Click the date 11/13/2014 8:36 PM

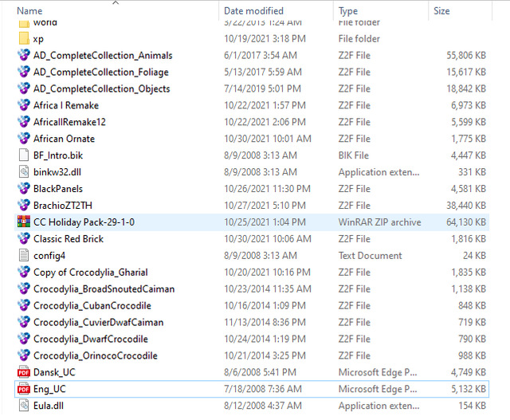pyautogui.click(x=265, y=322)
